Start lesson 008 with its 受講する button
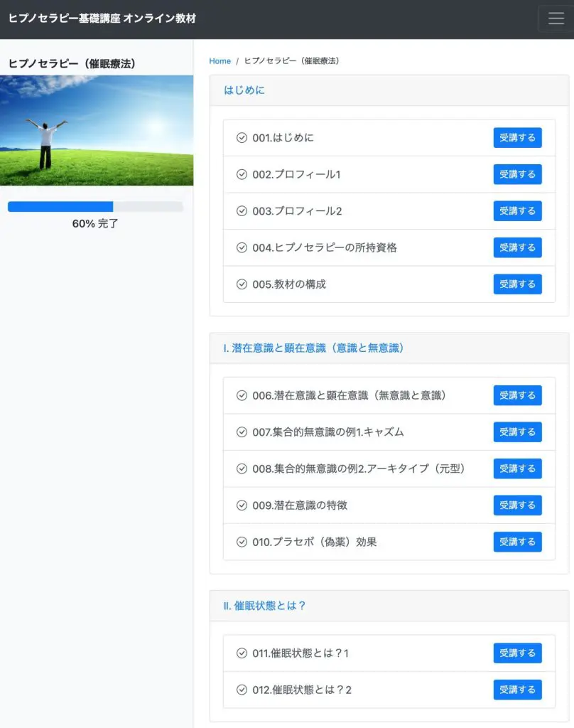This screenshot has height=728, width=574. [517, 469]
